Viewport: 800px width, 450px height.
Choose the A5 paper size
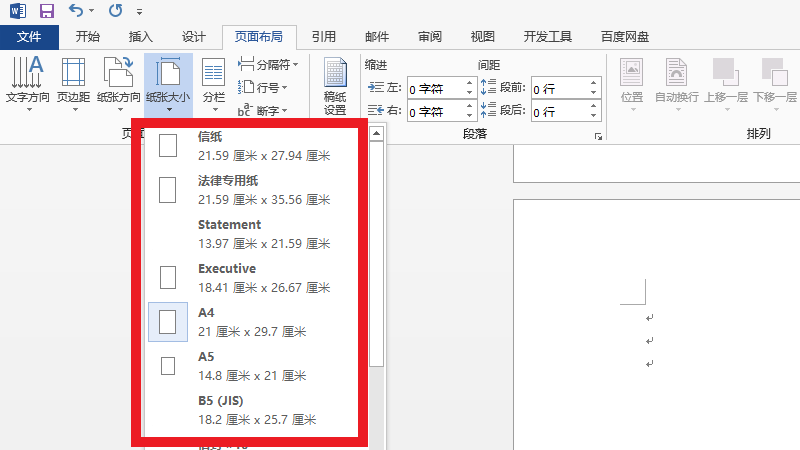click(250, 365)
